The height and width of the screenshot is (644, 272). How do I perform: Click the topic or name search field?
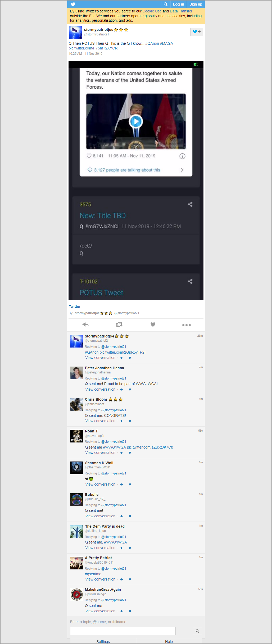[123, 631]
